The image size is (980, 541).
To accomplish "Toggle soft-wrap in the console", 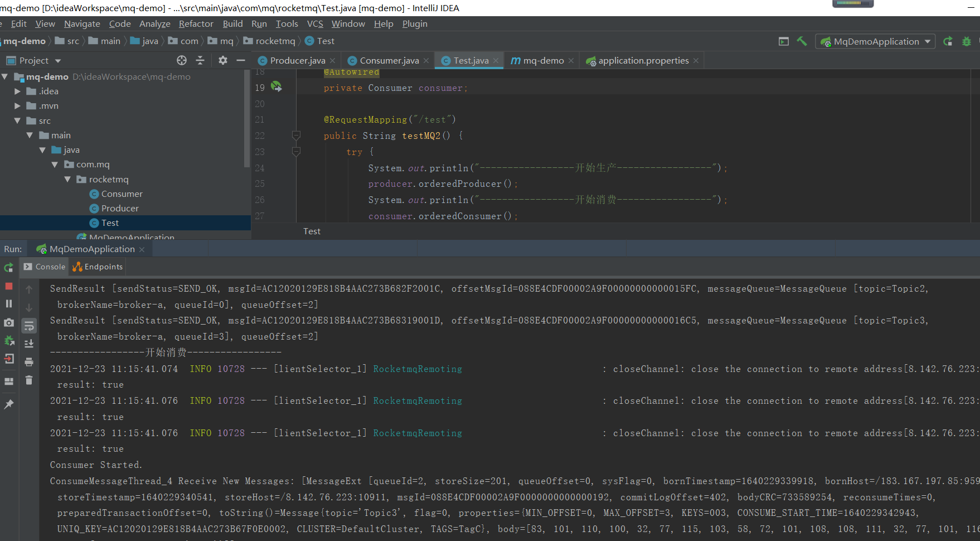I will [29, 326].
